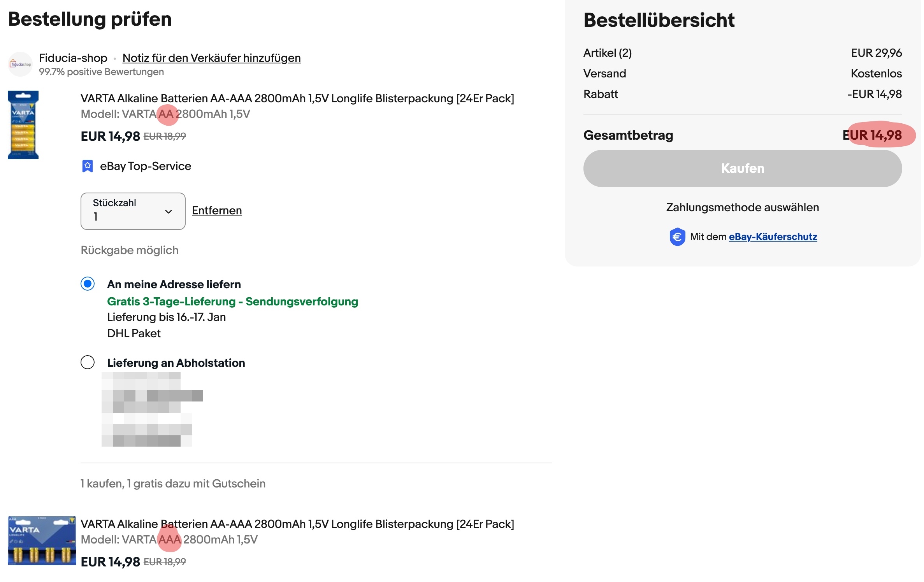
Task: Click the Fiducia-shop seller name
Action: pyautogui.click(x=73, y=58)
